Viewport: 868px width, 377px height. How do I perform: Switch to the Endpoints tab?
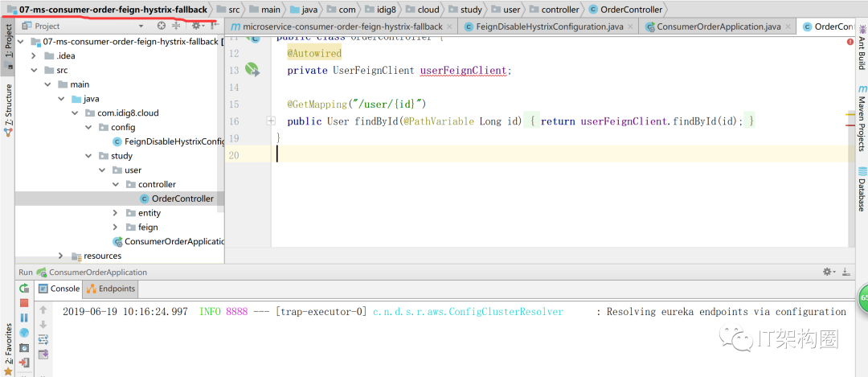[x=109, y=289]
